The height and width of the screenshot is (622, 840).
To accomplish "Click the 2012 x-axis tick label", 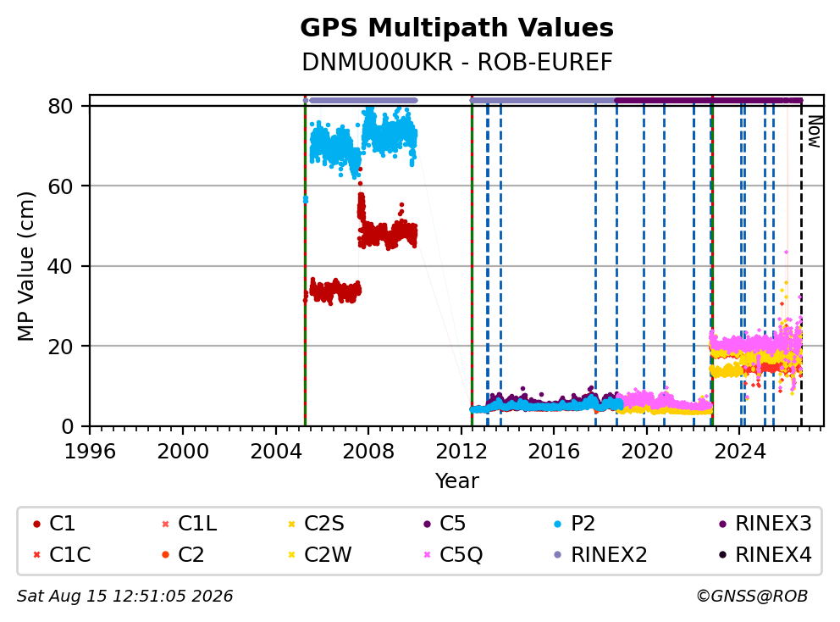I will pos(461,452).
